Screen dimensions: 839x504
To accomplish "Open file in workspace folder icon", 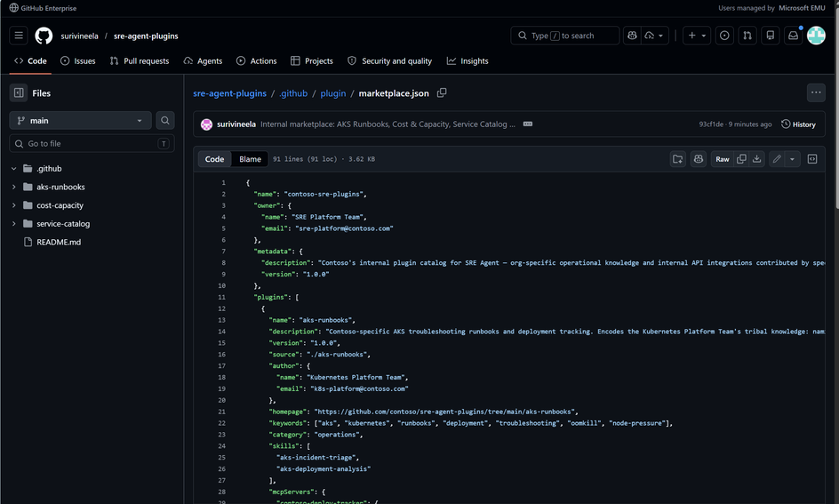I will click(x=678, y=159).
